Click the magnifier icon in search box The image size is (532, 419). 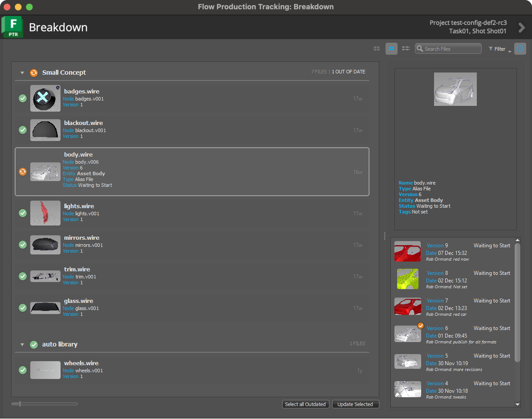pos(420,49)
